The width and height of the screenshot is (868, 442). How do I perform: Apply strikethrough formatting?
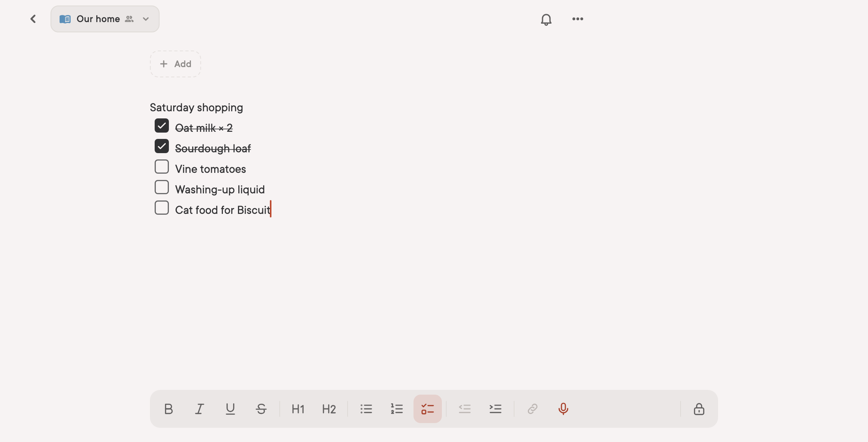point(261,409)
